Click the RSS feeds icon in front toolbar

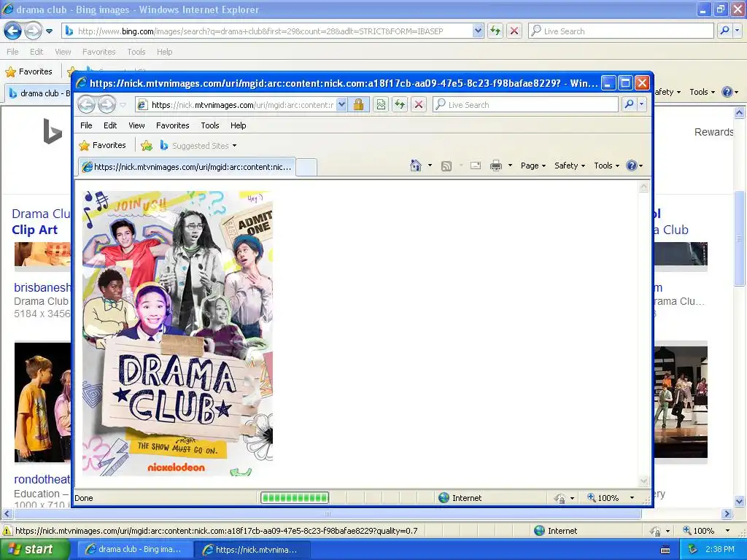click(446, 166)
